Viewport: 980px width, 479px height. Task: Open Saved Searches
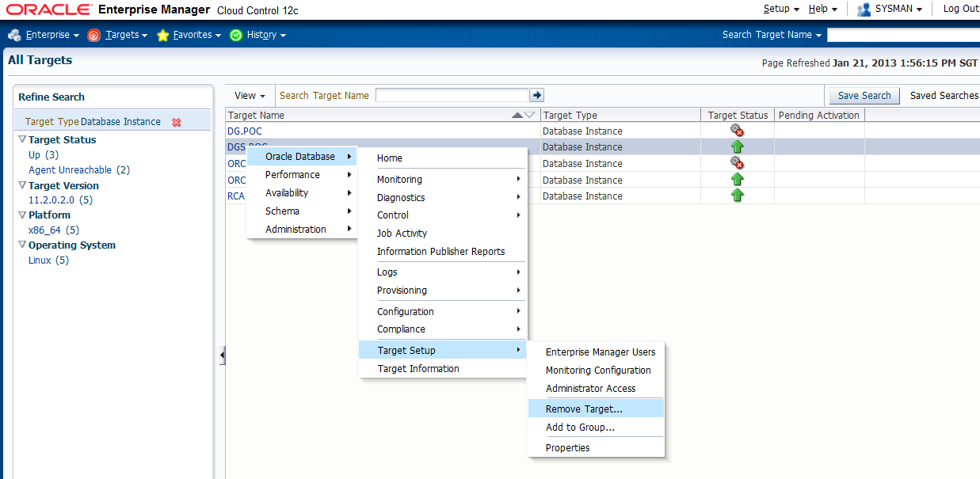(x=944, y=96)
